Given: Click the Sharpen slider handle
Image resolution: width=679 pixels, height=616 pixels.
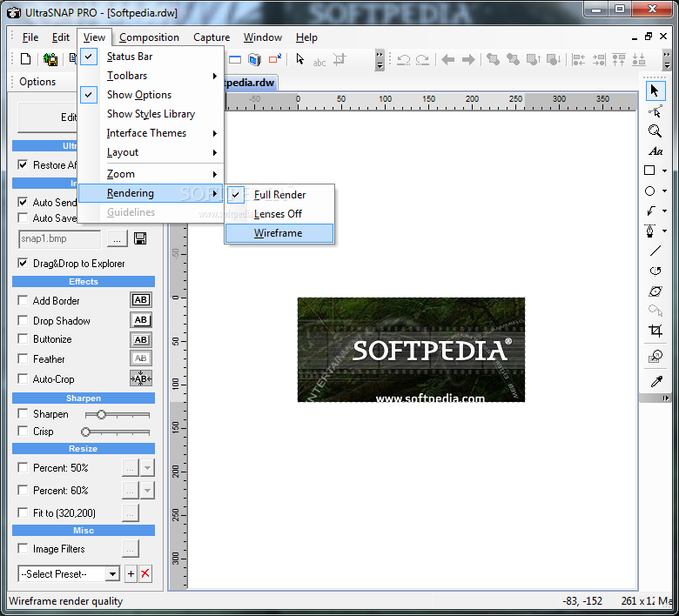Looking at the screenshot, I should tap(101, 415).
